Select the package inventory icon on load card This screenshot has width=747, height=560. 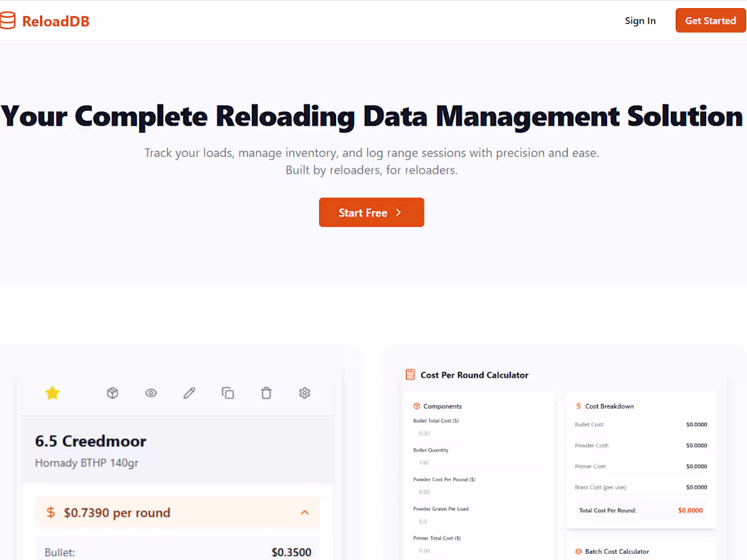[x=112, y=392]
